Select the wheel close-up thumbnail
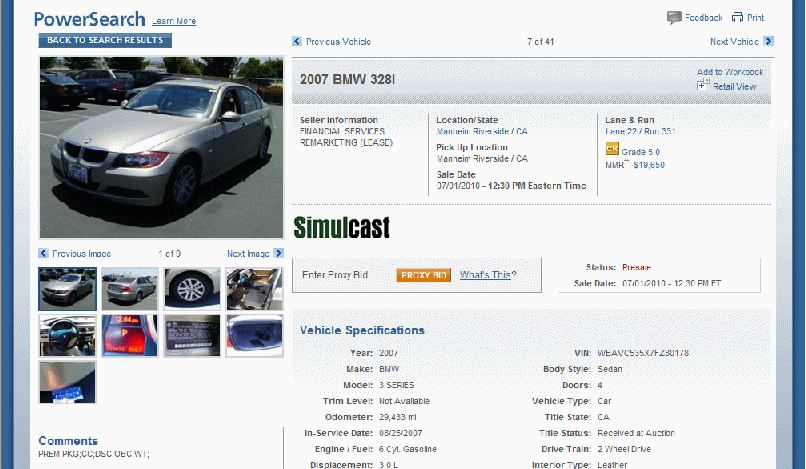 [192, 288]
